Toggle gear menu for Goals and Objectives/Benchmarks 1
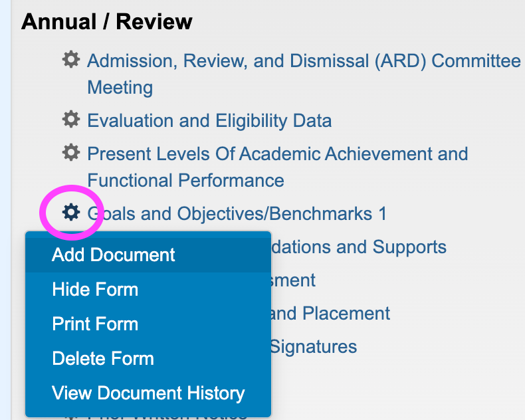Screen dimensions: 525x420 (71, 213)
